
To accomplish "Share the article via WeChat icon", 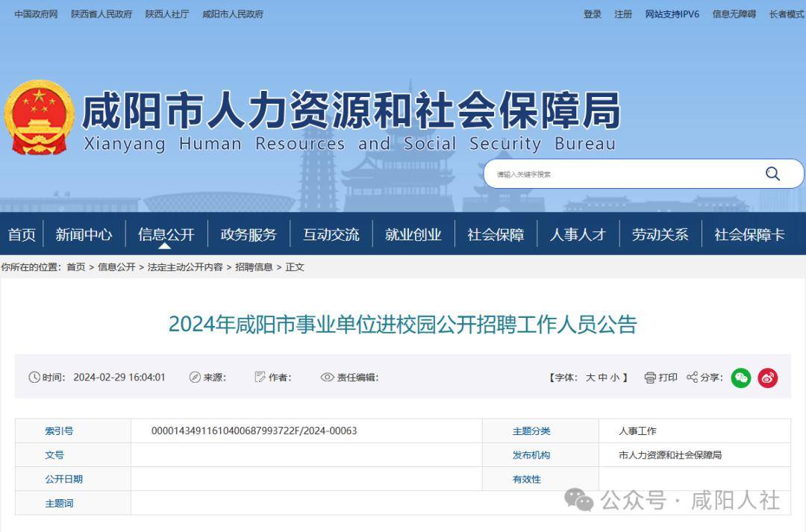I will point(740,378).
